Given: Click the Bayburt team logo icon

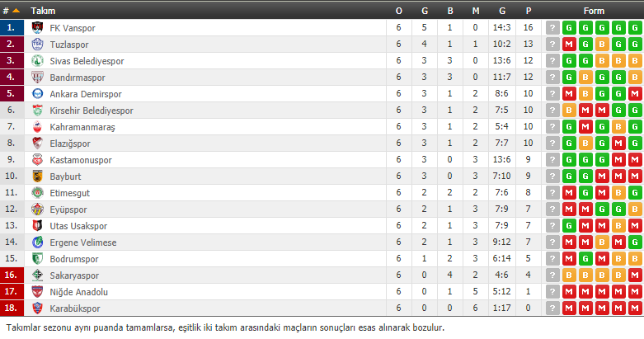Looking at the screenshot, I should pyautogui.click(x=37, y=176).
